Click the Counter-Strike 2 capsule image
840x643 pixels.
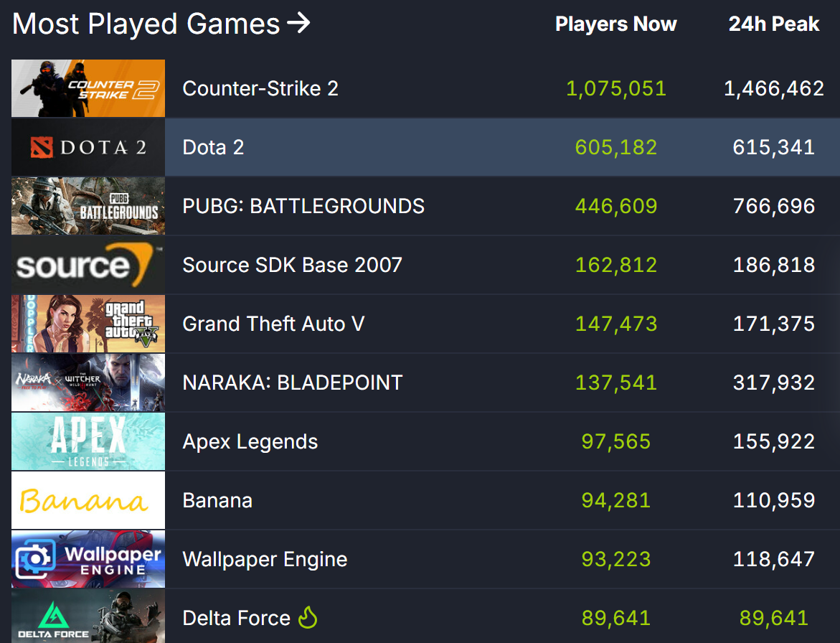pos(88,88)
